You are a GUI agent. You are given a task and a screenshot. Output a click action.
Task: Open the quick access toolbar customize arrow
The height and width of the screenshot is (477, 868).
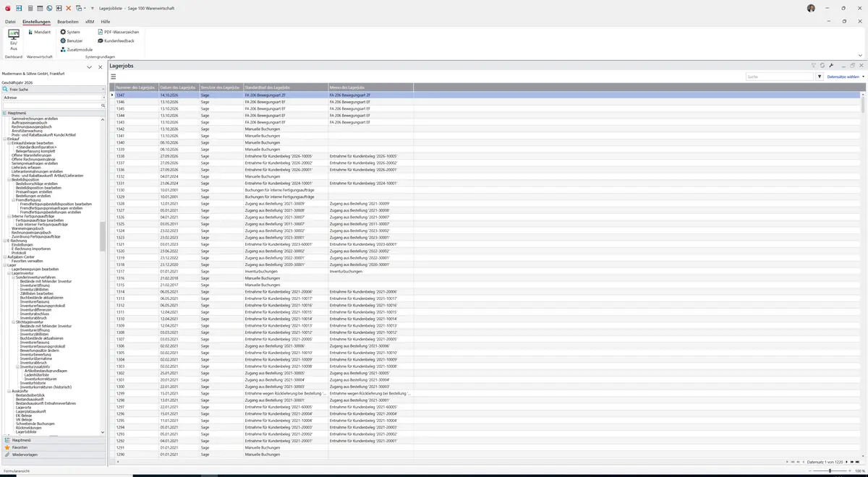point(94,8)
